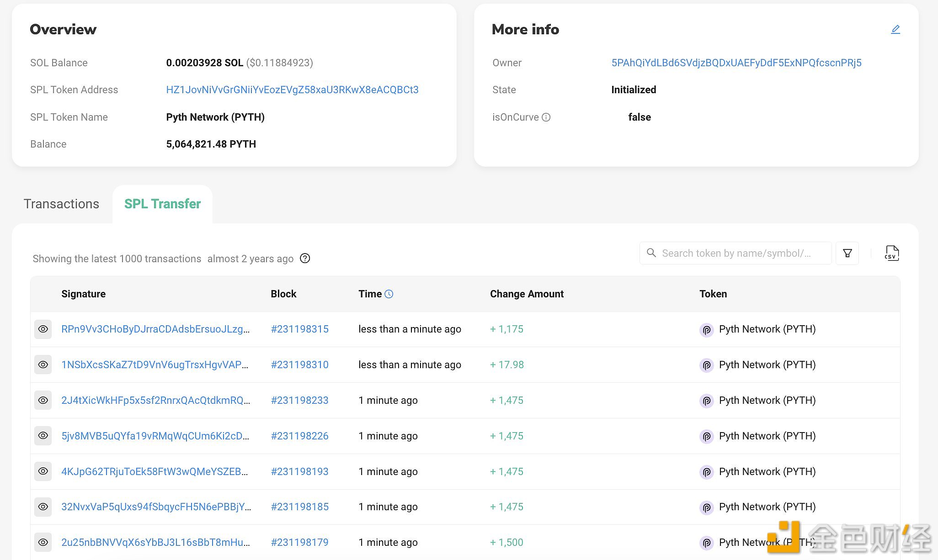Screen dimensions: 938x560
Task: Click Pyth token icon in the +1,175 row
Action: (707, 330)
